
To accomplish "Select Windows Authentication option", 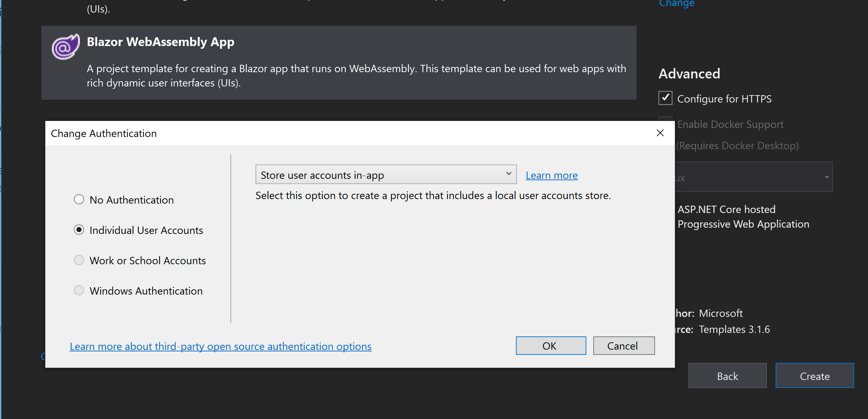I will pyautogui.click(x=79, y=290).
